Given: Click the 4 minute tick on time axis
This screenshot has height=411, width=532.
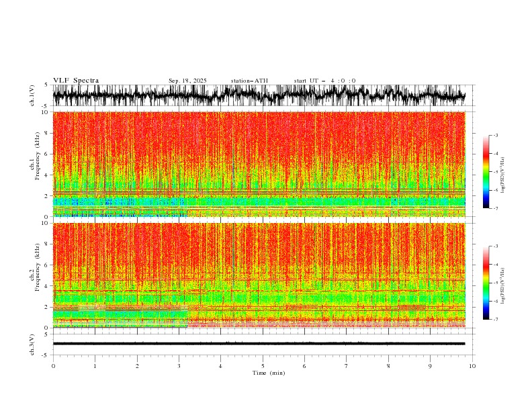Looking at the screenshot, I should point(221,366).
